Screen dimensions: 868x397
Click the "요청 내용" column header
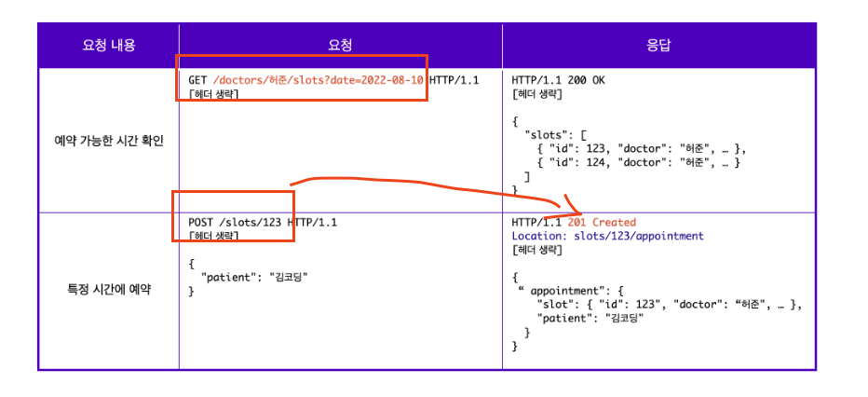coord(108,46)
